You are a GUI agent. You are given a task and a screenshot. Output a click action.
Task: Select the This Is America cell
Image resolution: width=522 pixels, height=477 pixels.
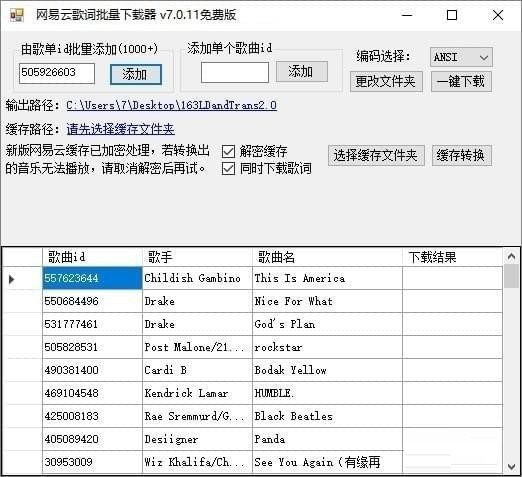327,278
